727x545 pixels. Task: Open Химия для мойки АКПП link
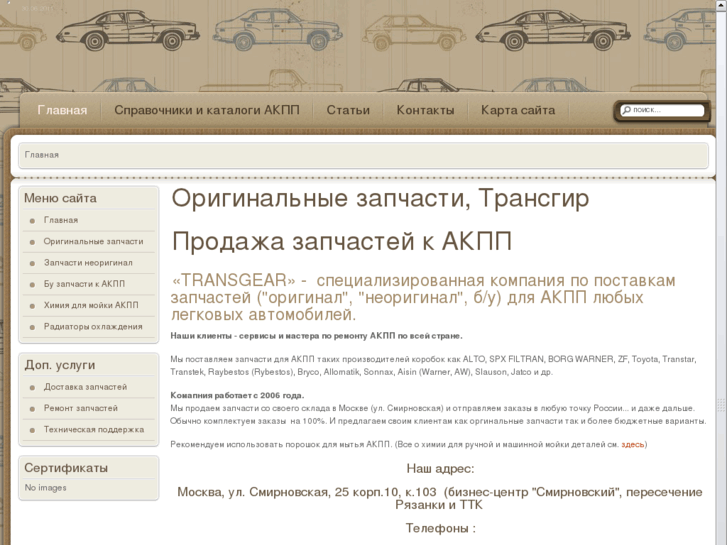[x=91, y=305]
